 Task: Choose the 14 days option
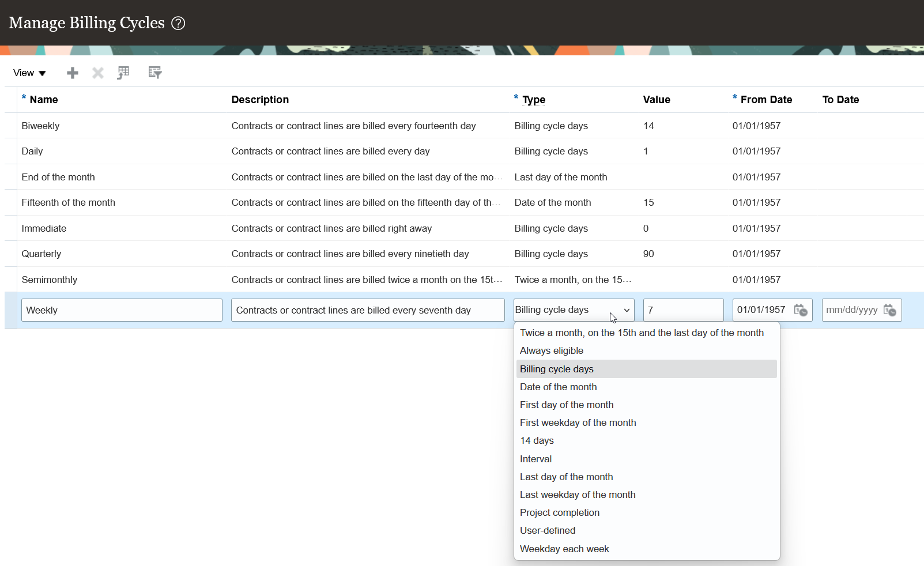pos(647,440)
